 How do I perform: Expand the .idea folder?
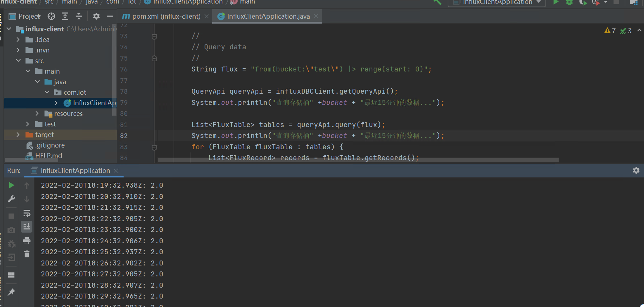pyautogui.click(x=18, y=39)
